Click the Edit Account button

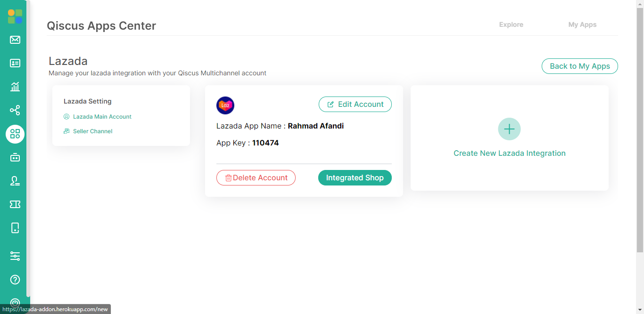pyautogui.click(x=355, y=105)
